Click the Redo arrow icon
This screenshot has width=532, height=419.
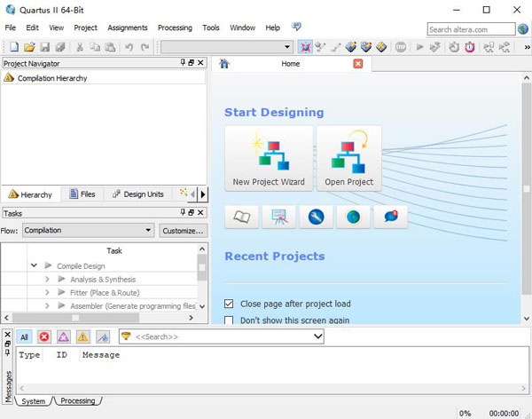point(145,46)
